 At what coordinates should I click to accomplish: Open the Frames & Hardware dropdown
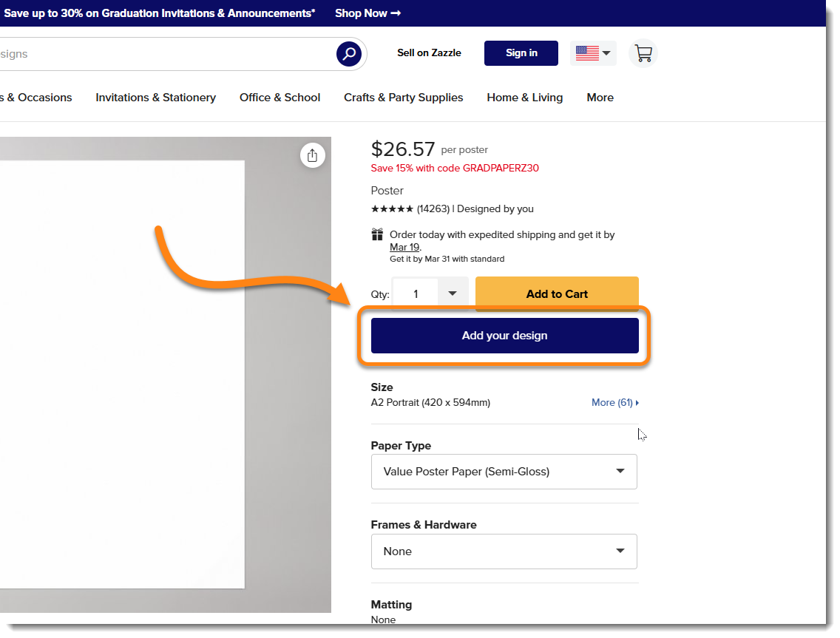pos(504,552)
